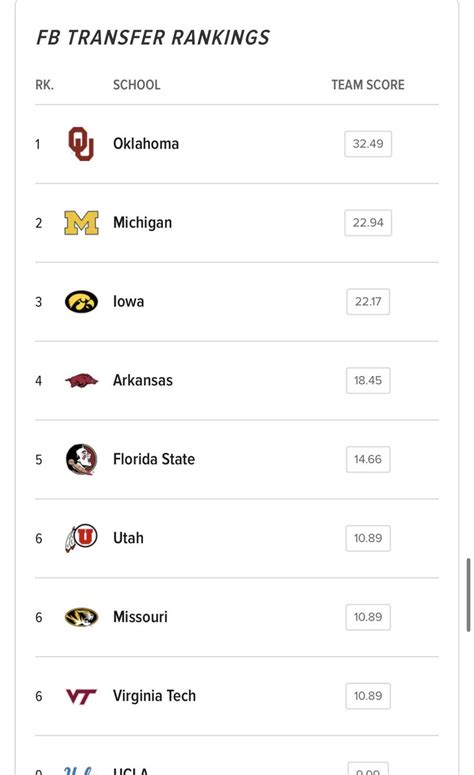Click the SCHOOL column header
The image size is (474, 775).
click(x=136, y=85)
